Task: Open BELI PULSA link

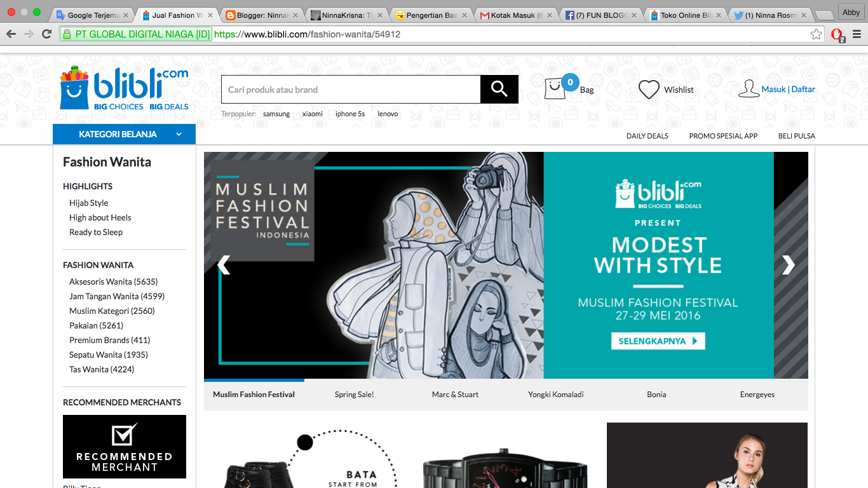Action: point(797,136)
